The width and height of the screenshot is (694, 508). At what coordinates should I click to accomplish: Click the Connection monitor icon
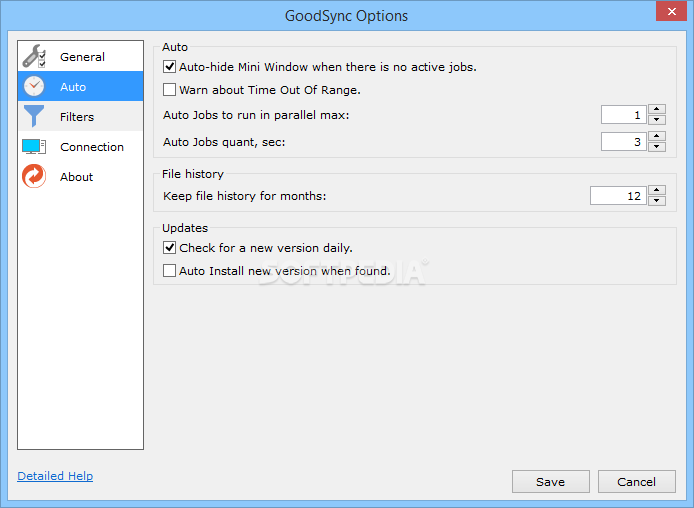point(34,146)
